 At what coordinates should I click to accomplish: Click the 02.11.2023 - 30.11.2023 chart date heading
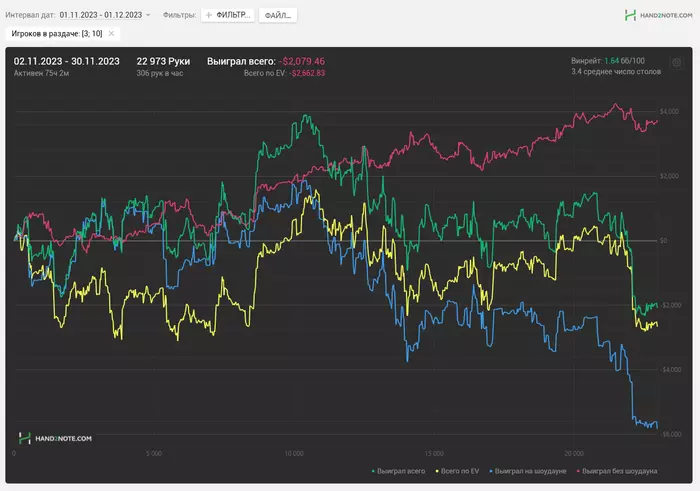click(67, 61)
